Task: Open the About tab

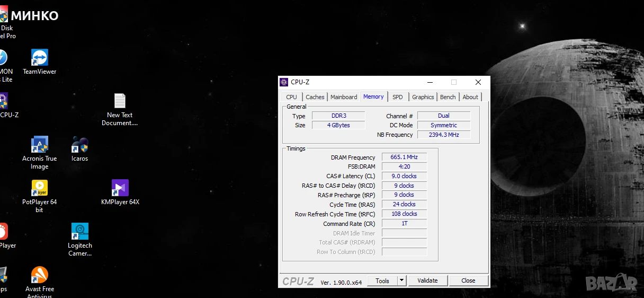Action: click(470, 97)
